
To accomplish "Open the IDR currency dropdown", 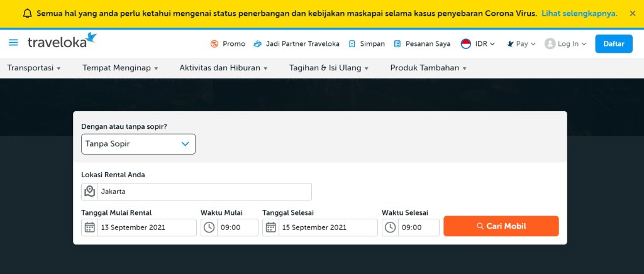I will 478,44.
